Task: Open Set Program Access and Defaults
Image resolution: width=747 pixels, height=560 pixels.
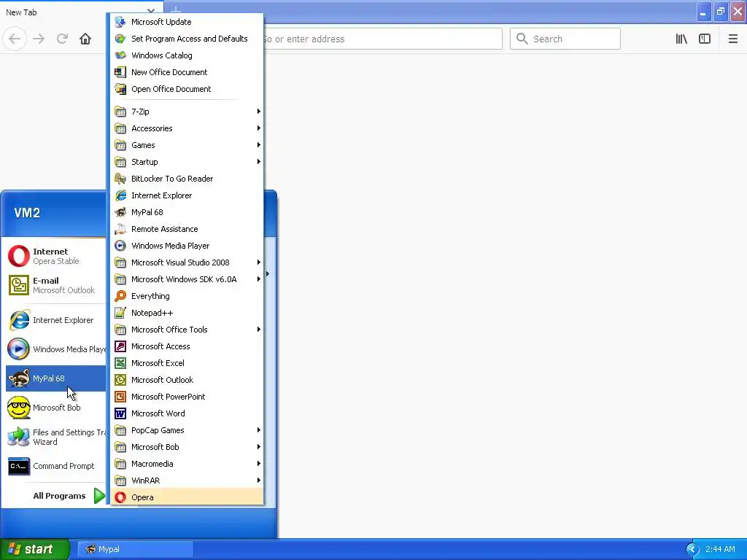Action: pyautogui.click(x=187, y=39)
